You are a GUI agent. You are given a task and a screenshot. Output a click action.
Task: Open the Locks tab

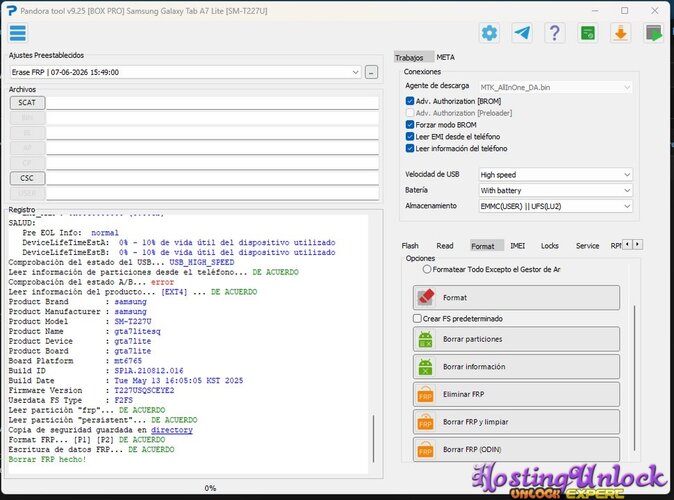[549, 245]
